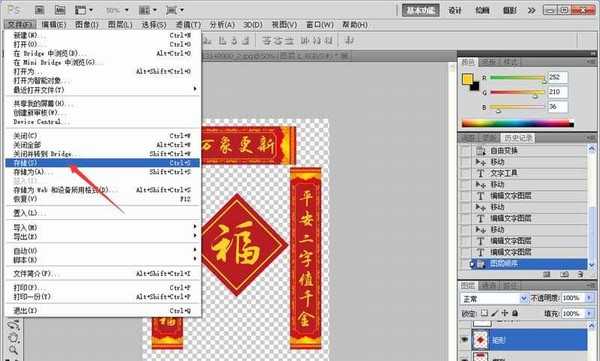Click the B value field showing 36

coord(558,107)
